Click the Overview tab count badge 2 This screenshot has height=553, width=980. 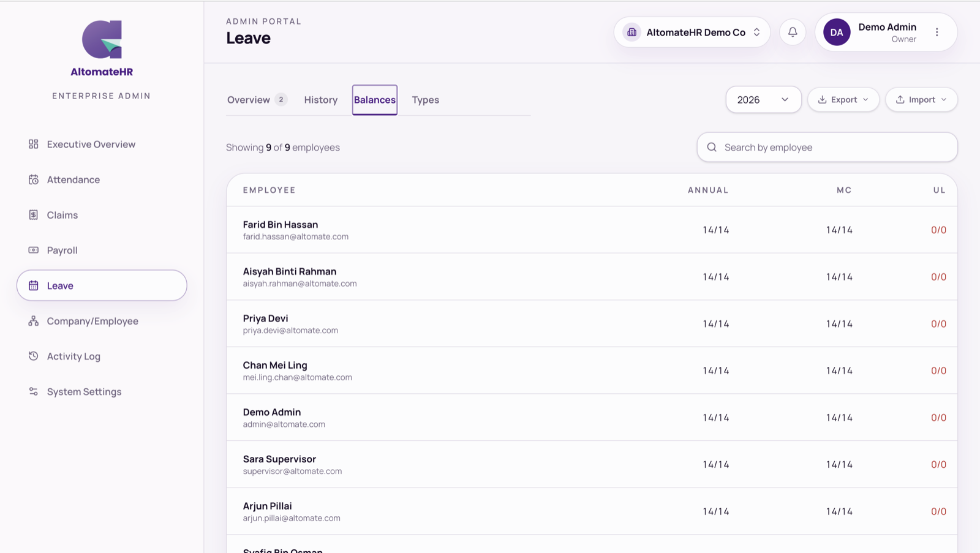(x=281, y=99)
